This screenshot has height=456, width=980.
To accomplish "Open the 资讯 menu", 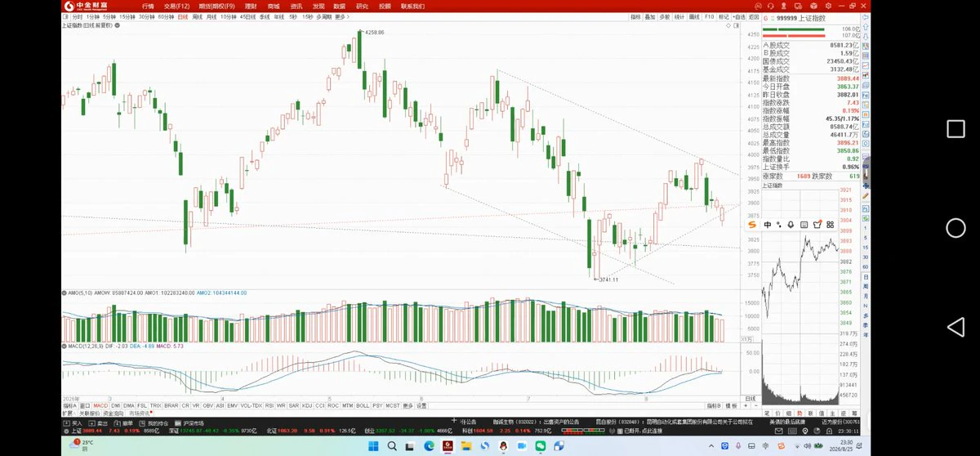I will point(296,6).
